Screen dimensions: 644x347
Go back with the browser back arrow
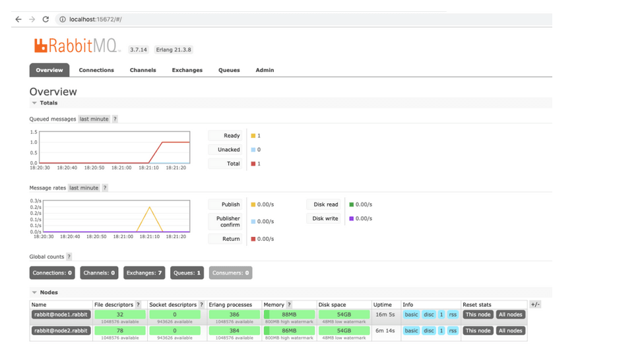[18, 19]
